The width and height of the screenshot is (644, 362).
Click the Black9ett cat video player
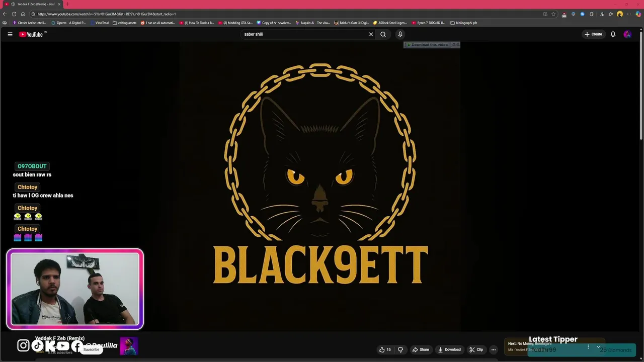[x=320, y=186]
